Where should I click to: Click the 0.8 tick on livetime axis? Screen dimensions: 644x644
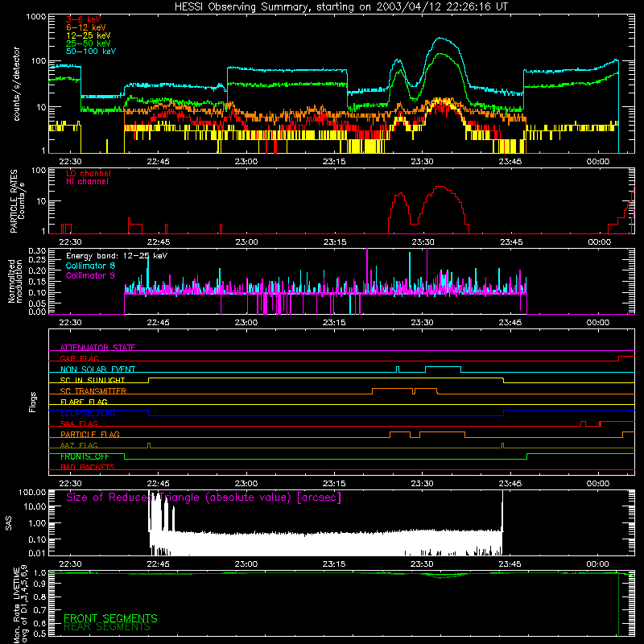[x=39, y=597]
